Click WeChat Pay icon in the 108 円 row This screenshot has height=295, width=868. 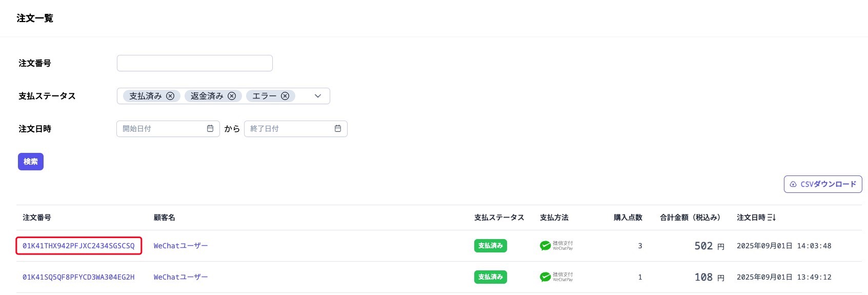546,277
